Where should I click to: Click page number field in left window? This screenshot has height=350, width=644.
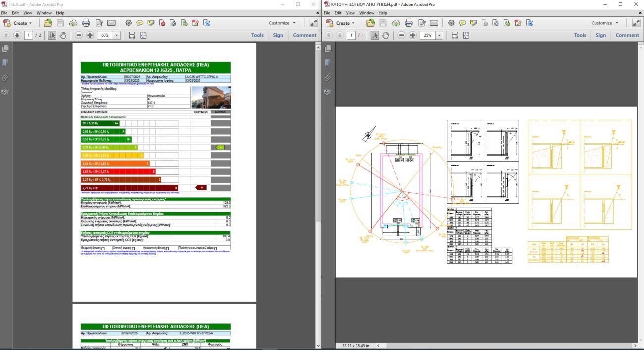point(29,35)
